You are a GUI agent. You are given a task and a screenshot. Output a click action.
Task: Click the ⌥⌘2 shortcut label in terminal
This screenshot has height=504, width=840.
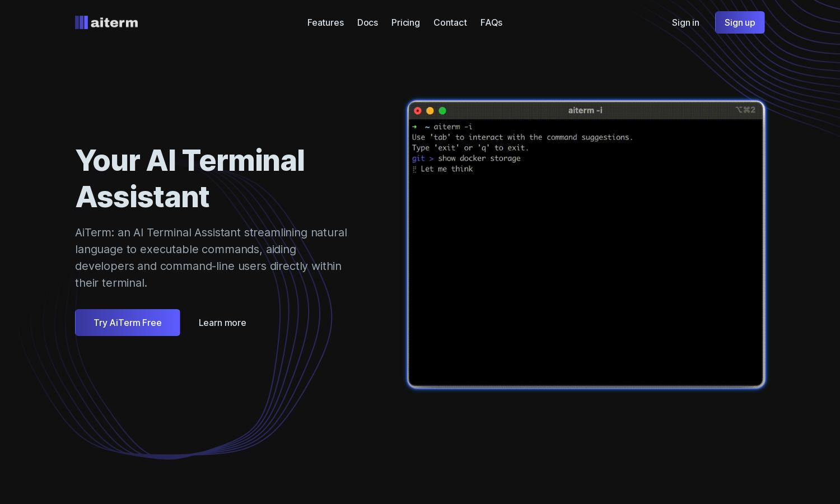click(x=745, y=110)
